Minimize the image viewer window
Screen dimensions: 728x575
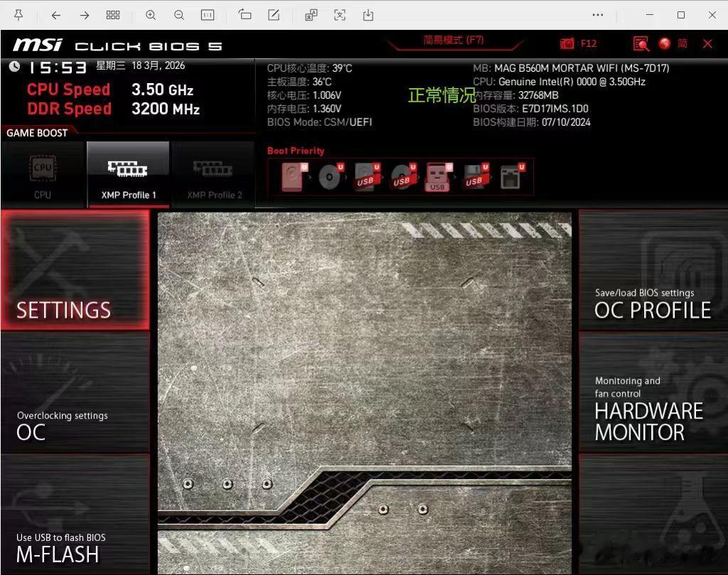(x=650, y=15)
